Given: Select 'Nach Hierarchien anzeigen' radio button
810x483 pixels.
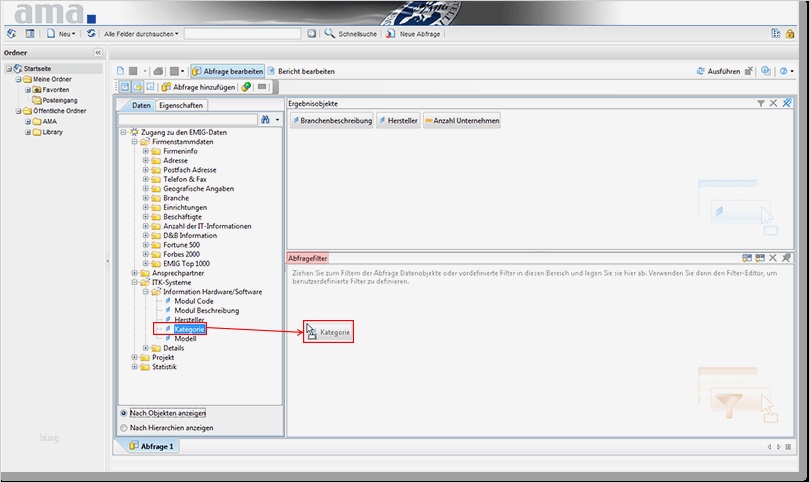Looking at the screenshot, I should (123, 428).
